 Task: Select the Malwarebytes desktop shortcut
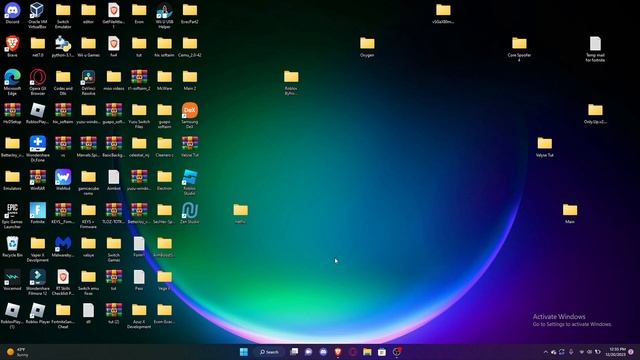click(63, 247)
